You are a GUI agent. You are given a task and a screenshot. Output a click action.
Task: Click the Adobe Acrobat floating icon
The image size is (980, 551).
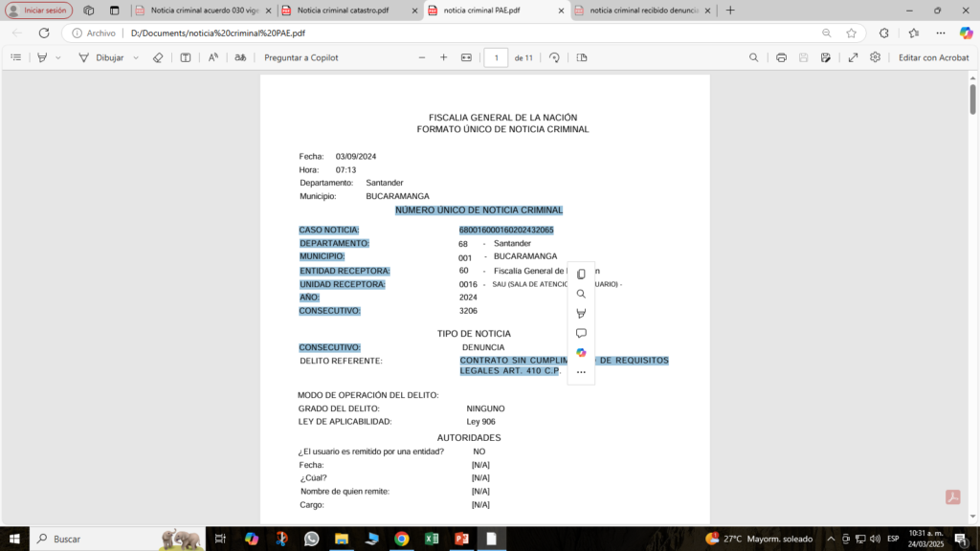pyautogui.click(x=953, y=497)
